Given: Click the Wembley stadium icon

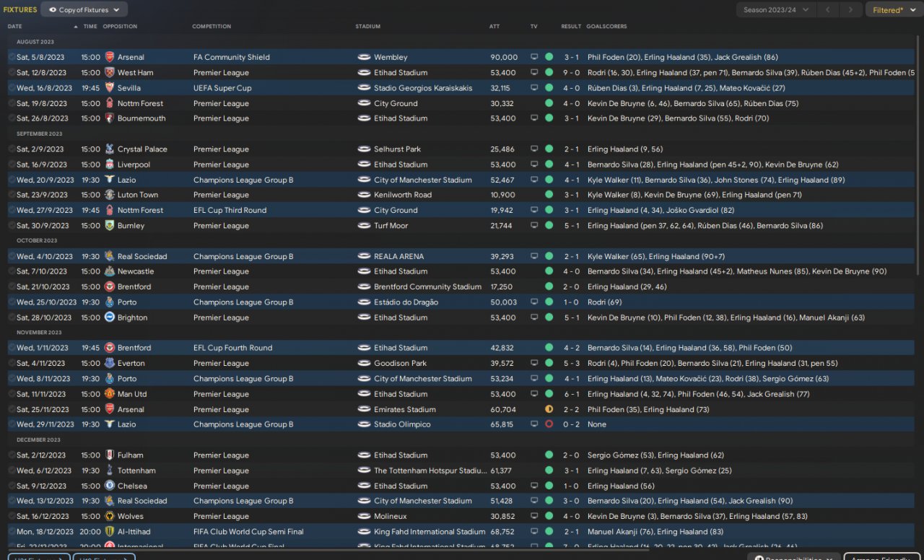Looking at the screenshot, I should pos(364,57).
